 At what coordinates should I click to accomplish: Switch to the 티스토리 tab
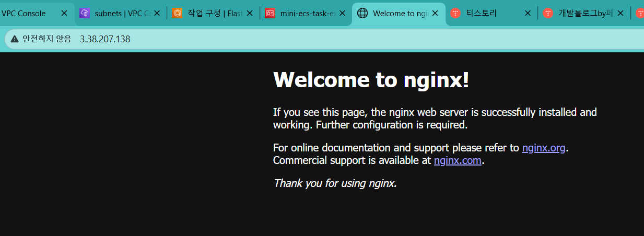pyautogui.click(x=491, y=14)
